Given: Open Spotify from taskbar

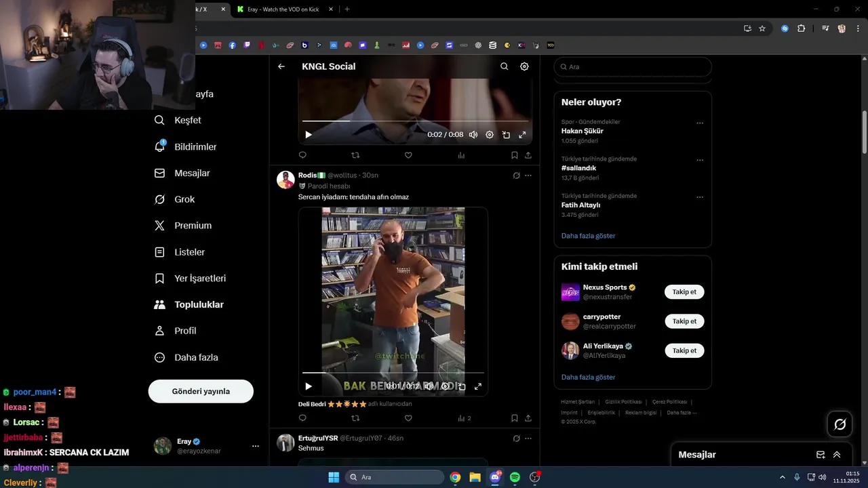Looking at the screenshot, I should [x=515, y=477].
